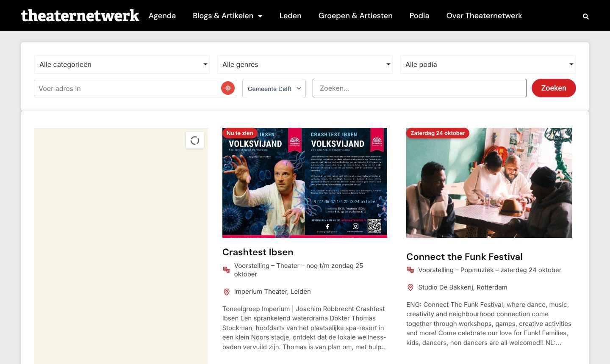Click the theaternetwerk logo
610x364 pixels.
pos(80,16)
